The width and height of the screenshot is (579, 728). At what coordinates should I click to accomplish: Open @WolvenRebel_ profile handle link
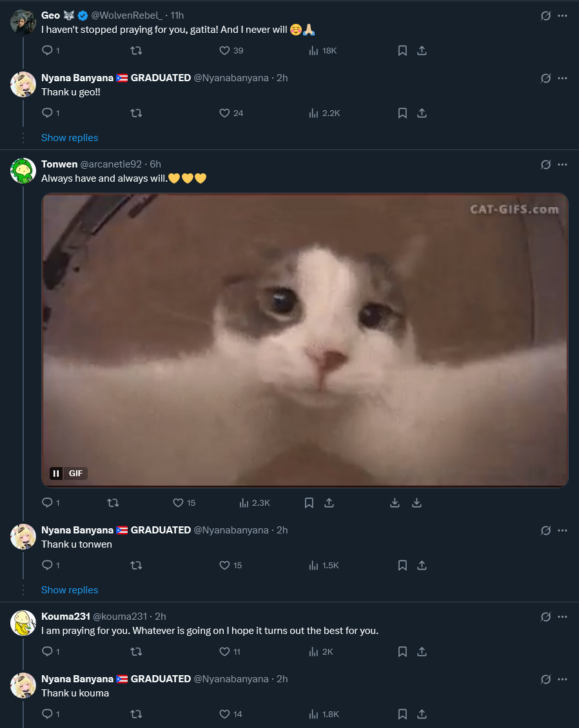tap(127, 15)
